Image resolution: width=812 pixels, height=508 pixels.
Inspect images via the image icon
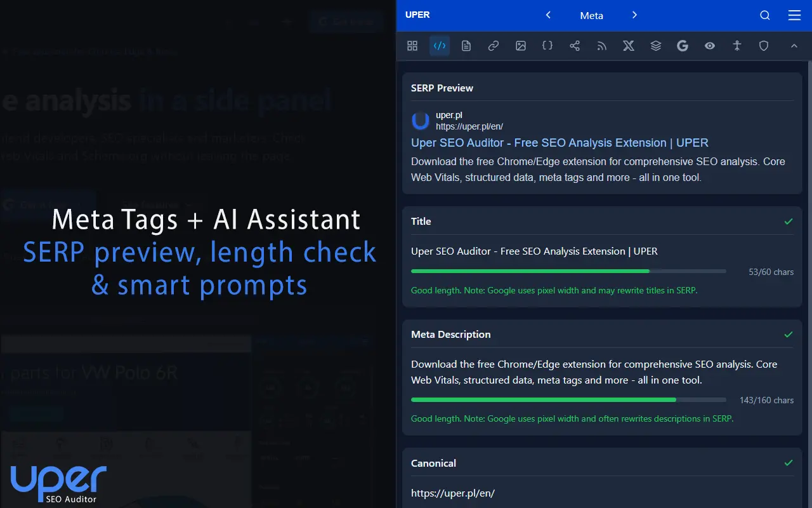click(521, 46)
